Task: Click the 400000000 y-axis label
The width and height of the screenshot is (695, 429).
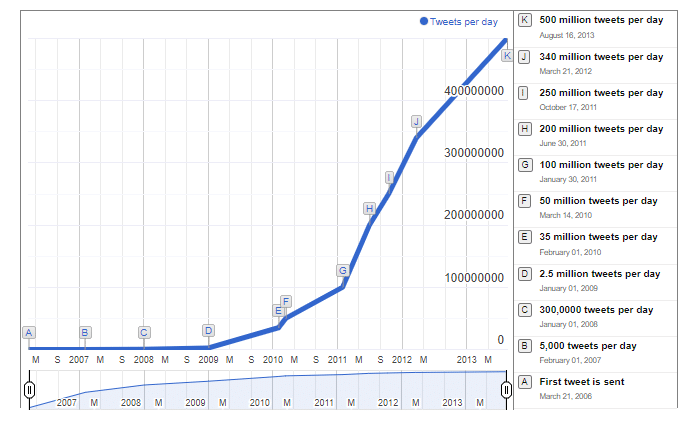Action: (x=474, y=91)
